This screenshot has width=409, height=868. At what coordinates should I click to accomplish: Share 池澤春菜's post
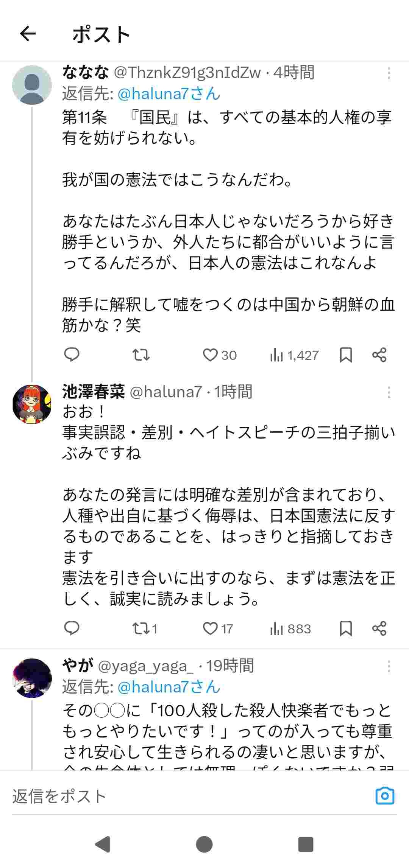379,628
